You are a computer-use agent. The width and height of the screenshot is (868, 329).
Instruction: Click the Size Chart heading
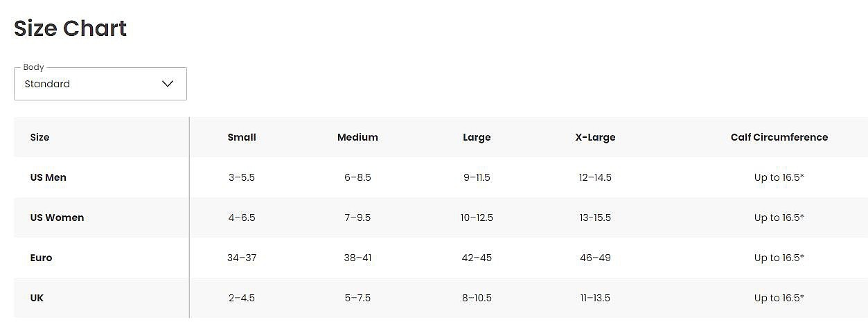[x=71, y=28]
